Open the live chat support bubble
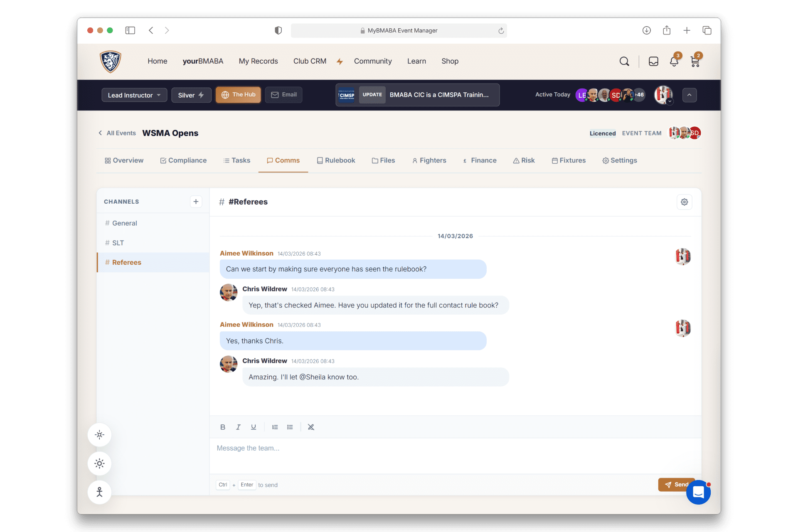 tap(698, 493)
